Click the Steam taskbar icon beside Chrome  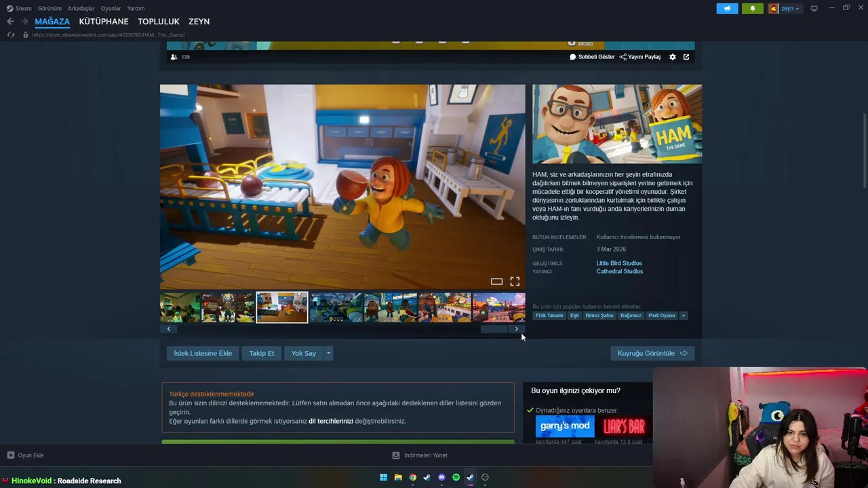click(x=427, y=477)
